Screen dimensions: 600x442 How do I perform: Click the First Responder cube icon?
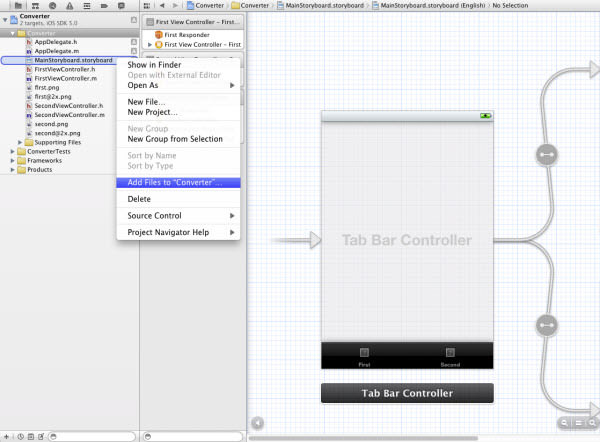coord(159,35)
